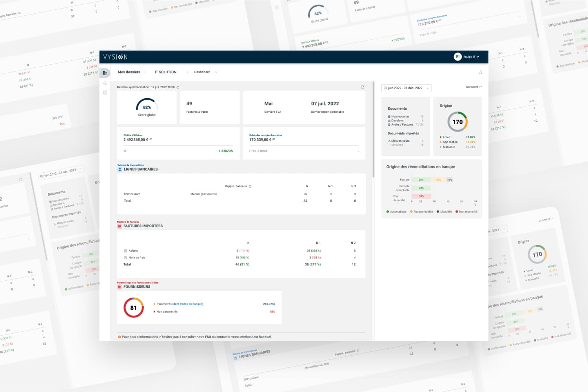This screenshot has width=588, height=392.
Task: Click the Note de frais row icon
Action: point(125,258)
